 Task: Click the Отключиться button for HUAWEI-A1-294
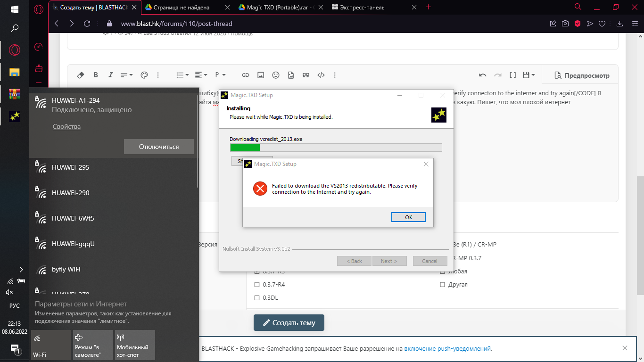pyautogui.click(x=158, y=147)
